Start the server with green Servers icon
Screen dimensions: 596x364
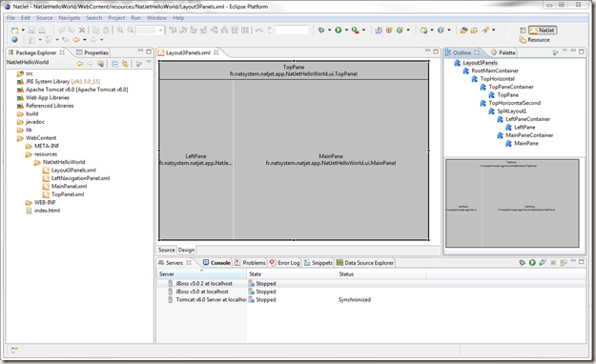click(532, 262)
